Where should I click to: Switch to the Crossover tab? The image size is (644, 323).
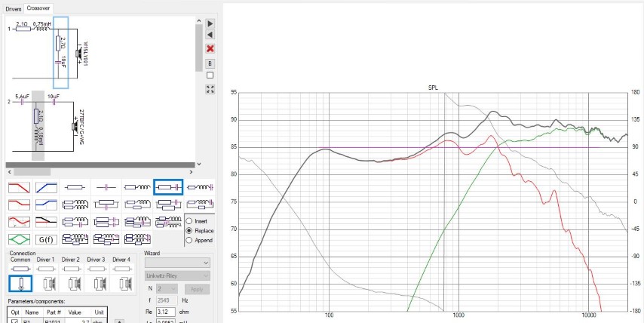38,8
